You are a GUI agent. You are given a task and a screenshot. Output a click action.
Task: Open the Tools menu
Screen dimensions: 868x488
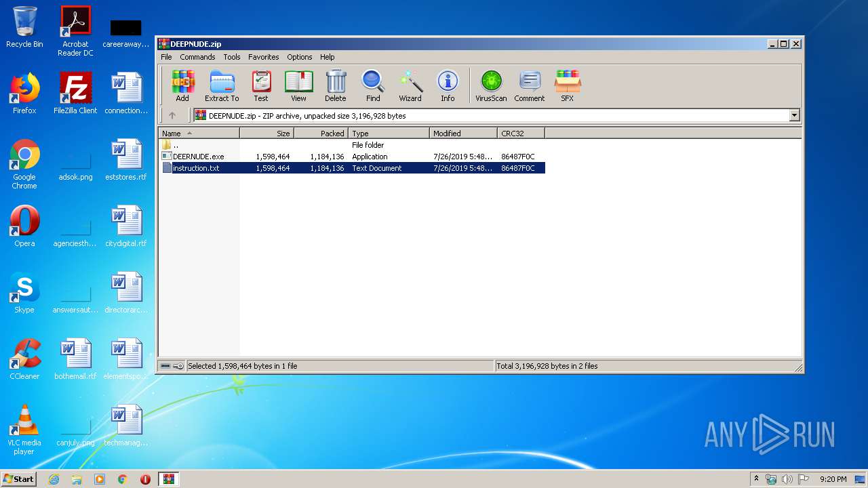pyautogui.click(x=232, y=57)
